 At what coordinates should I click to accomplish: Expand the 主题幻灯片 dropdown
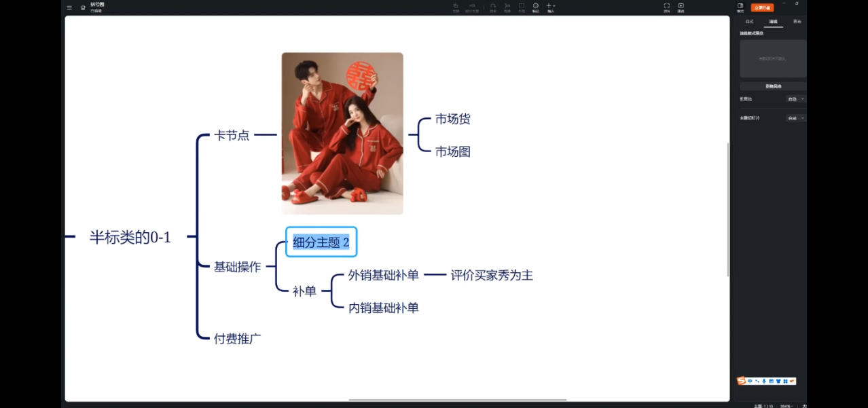[x=795, y=118]
